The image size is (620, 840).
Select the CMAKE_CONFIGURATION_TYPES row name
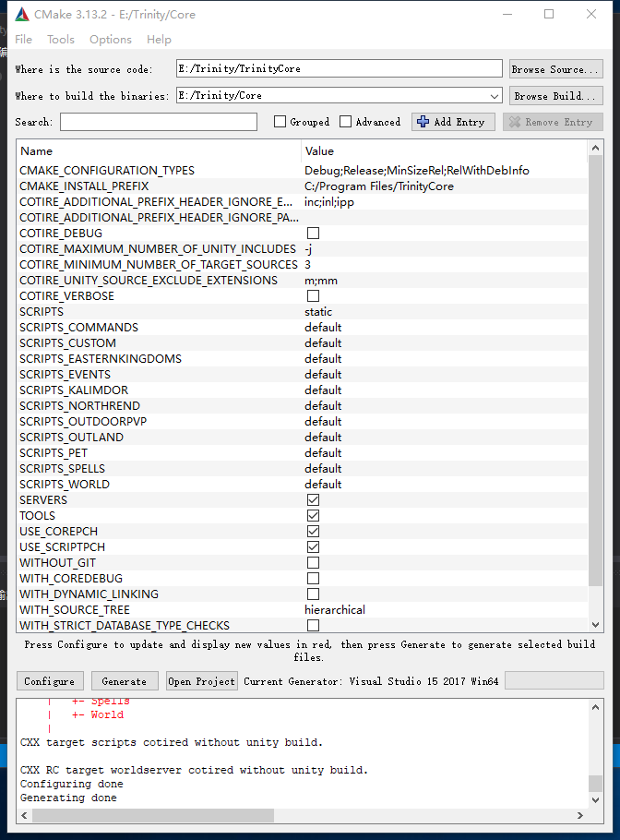[x=107, y=171]
